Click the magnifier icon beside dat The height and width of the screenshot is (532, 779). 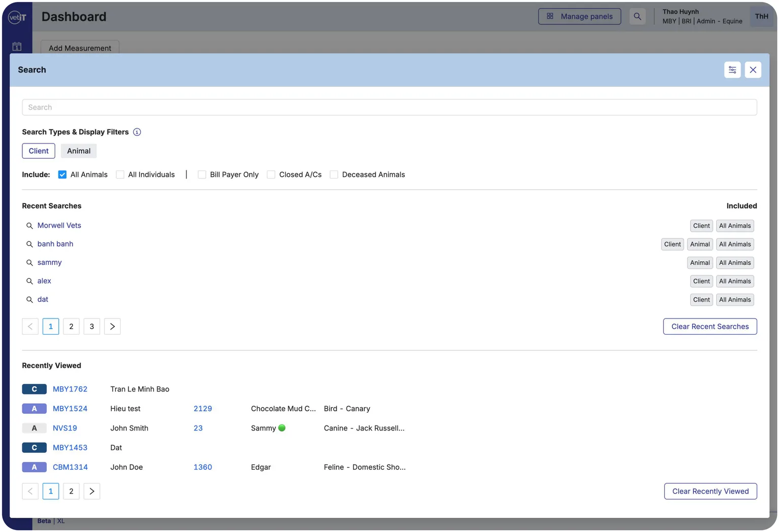pyautogui.click(x=29, y=300)
